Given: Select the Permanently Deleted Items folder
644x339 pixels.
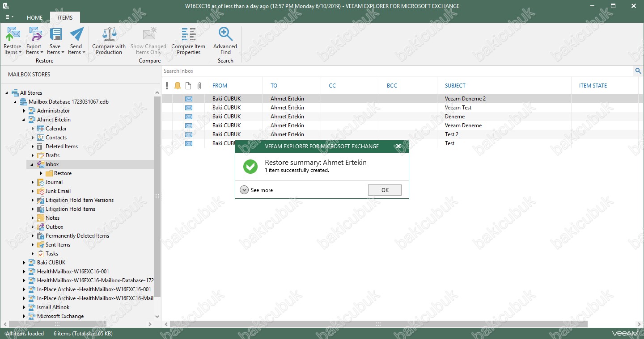Looking at the screenshot, I should 77,236.
